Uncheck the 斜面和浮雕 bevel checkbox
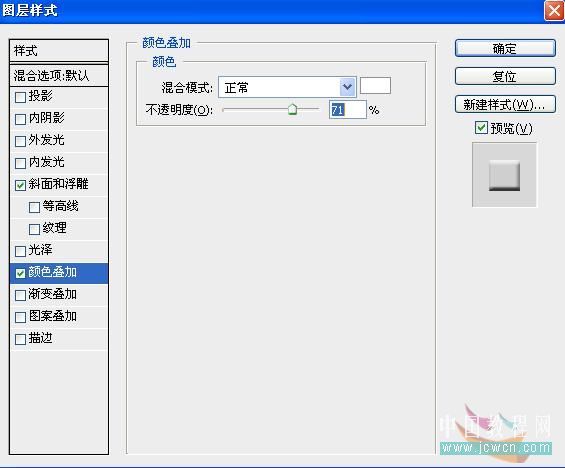565x468 pixels. [x=21, y=185]
